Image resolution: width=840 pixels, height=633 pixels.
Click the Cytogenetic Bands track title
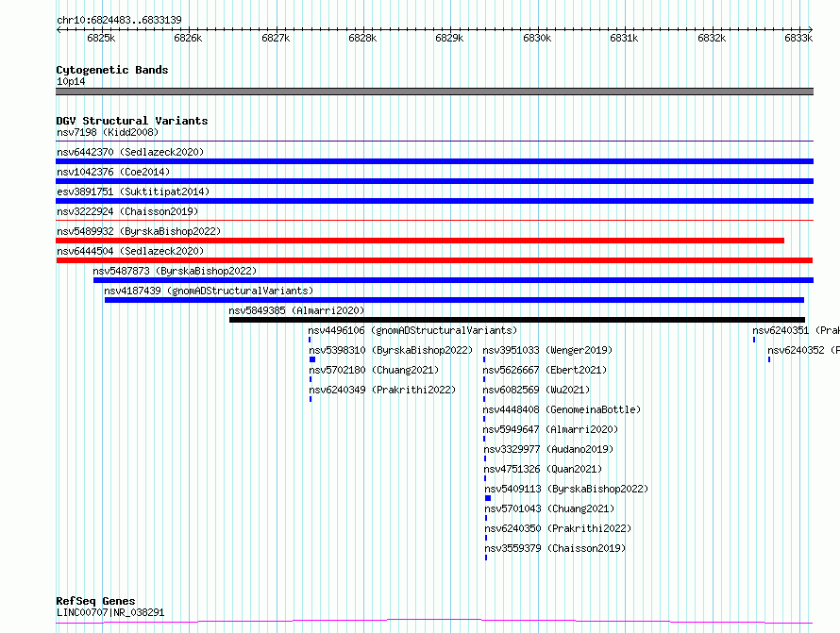[112, 70]
